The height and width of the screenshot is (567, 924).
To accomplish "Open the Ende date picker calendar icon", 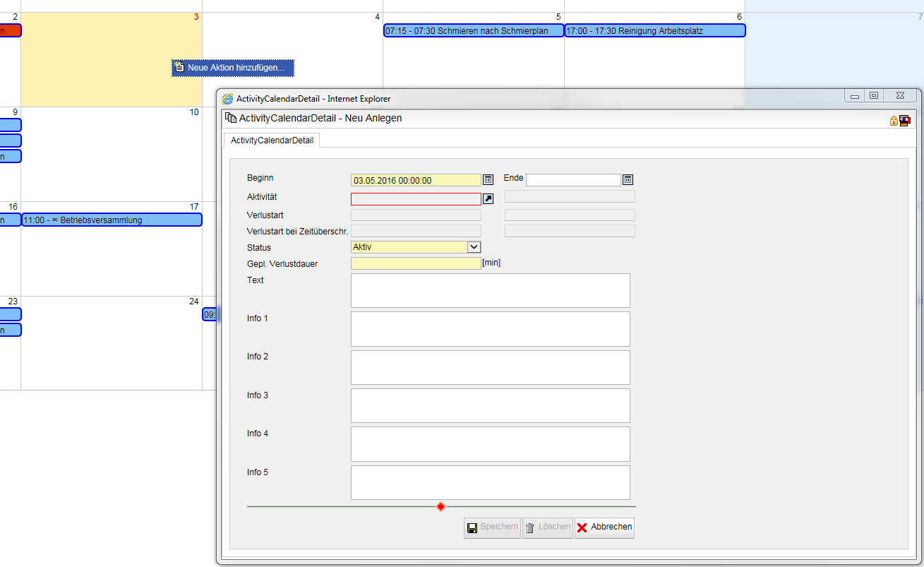I will coord(628,180).
